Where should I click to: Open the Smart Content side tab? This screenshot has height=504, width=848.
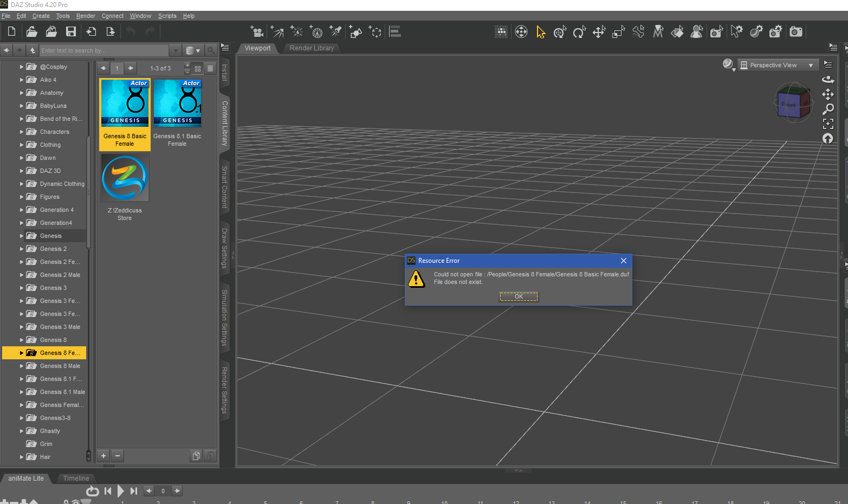tap(224, 187)
